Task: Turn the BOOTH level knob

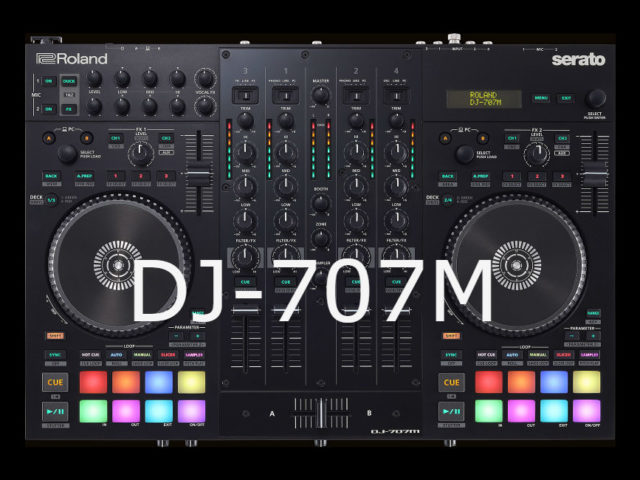Action: [321, 203]
